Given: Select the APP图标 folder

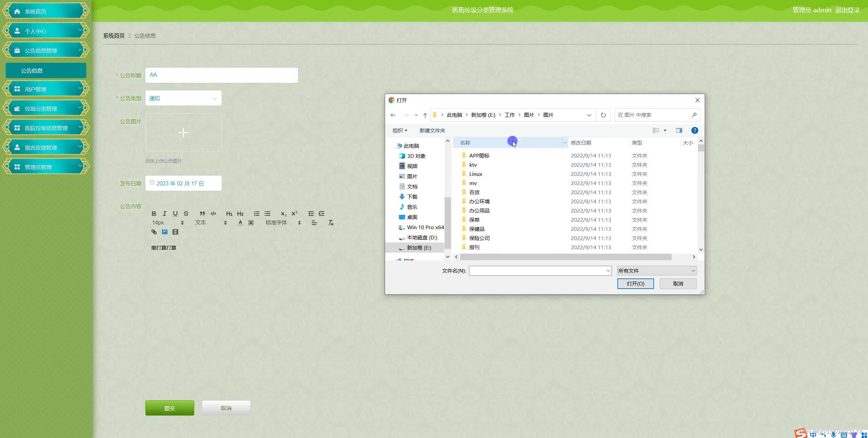Looking at the screenshot, I should point(479,156).
